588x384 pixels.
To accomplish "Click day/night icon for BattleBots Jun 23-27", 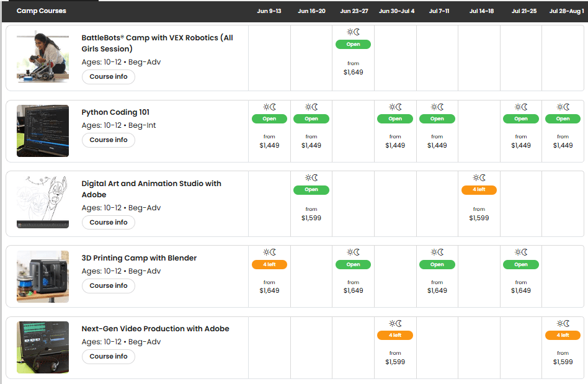I will [353, 32].
